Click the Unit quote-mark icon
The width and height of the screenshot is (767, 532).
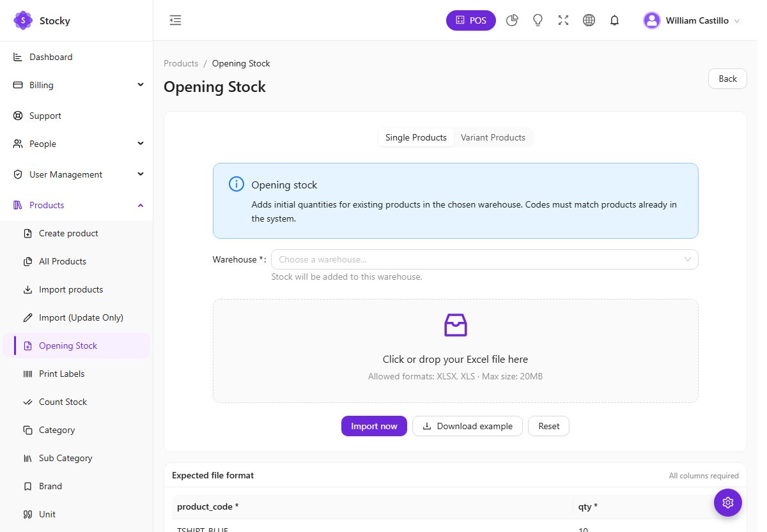click(x=27, y=514)
